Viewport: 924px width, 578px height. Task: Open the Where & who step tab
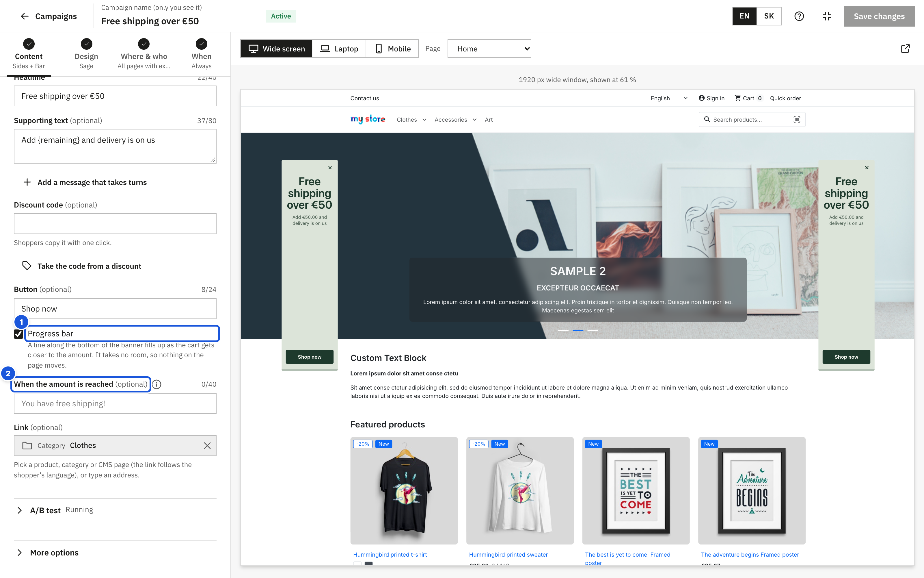[x=144, y=54]
